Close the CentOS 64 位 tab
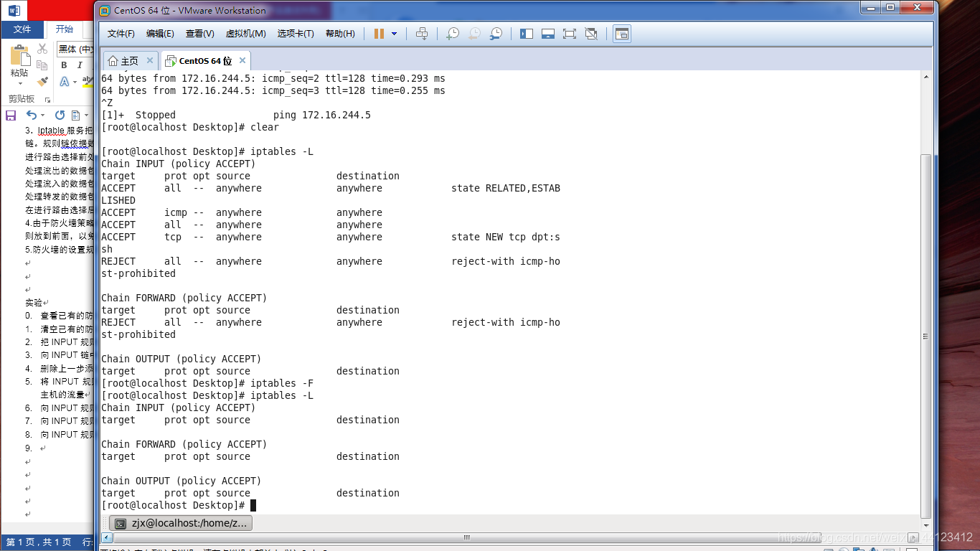The height and width of the screenshot is (551, 980). click(242, 60)
